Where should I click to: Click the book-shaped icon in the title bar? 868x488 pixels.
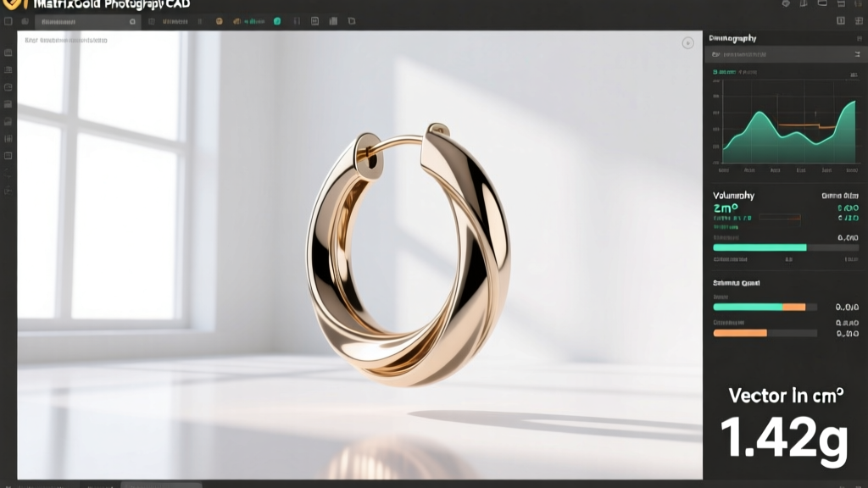coord(804,4)
